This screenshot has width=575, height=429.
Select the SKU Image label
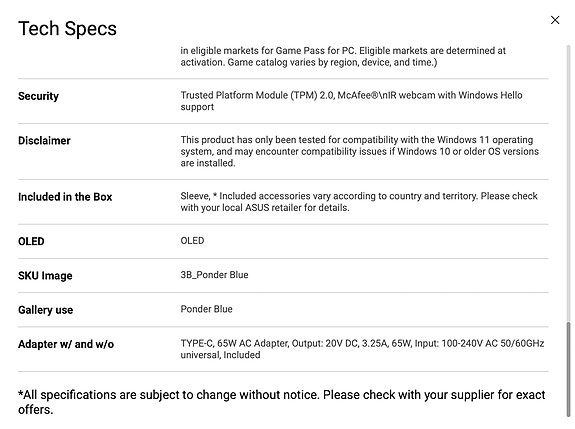pos(45,276)
